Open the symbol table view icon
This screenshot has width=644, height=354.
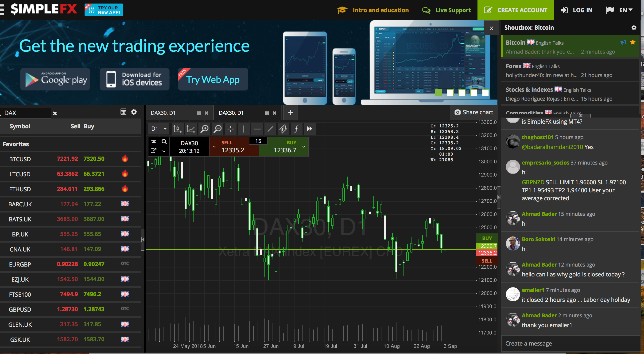click(x=123, y=112)
